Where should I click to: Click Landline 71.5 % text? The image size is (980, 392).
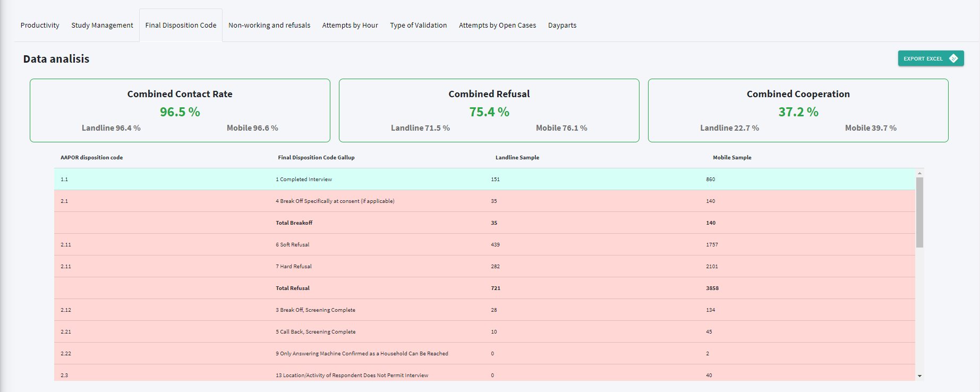click(x=420, y=128)
